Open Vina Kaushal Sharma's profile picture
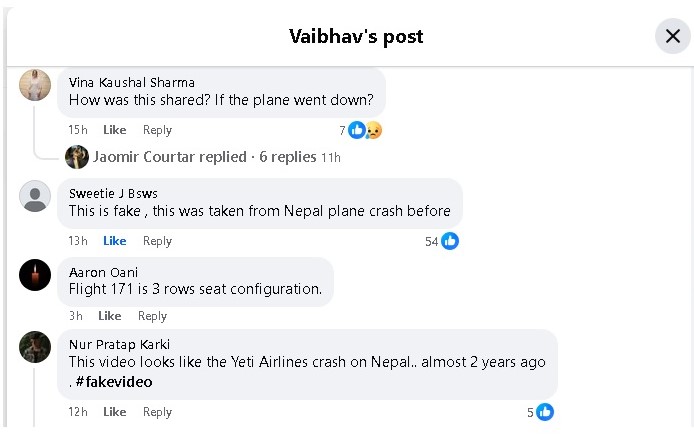Screen dimensions: 694x448 coord(36,85)
